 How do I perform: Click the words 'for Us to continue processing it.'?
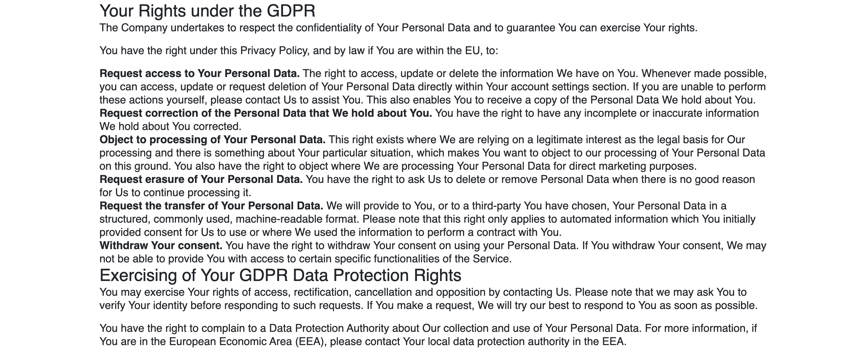(175, 193)
